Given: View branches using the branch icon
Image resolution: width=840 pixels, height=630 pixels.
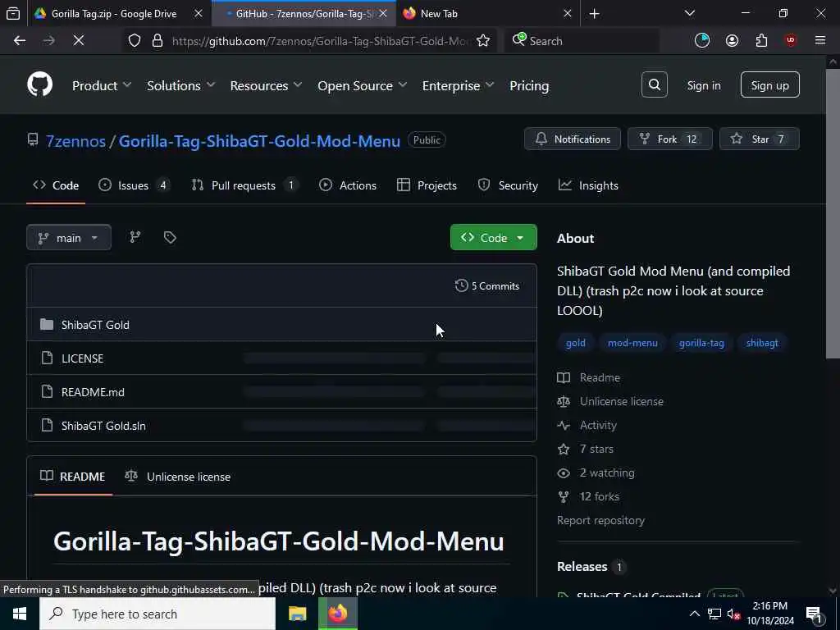Looking at the screenshot, I should (135, 237).
